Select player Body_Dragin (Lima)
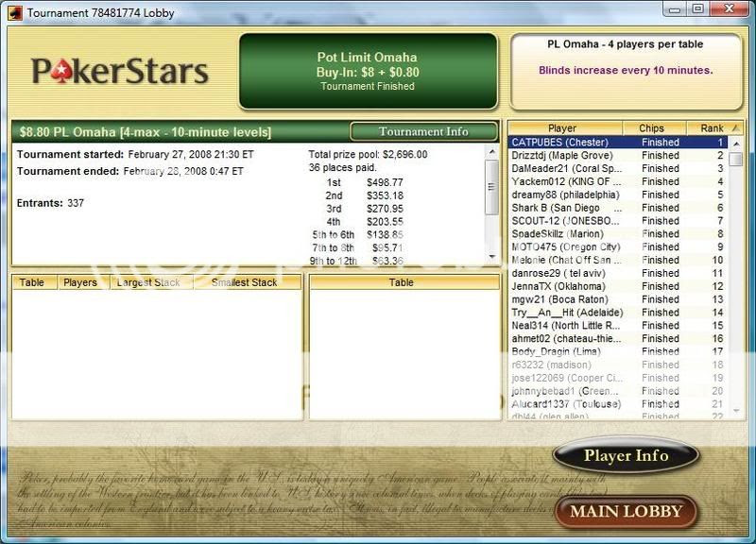This screenshot has width=756, height=544. 617,351
